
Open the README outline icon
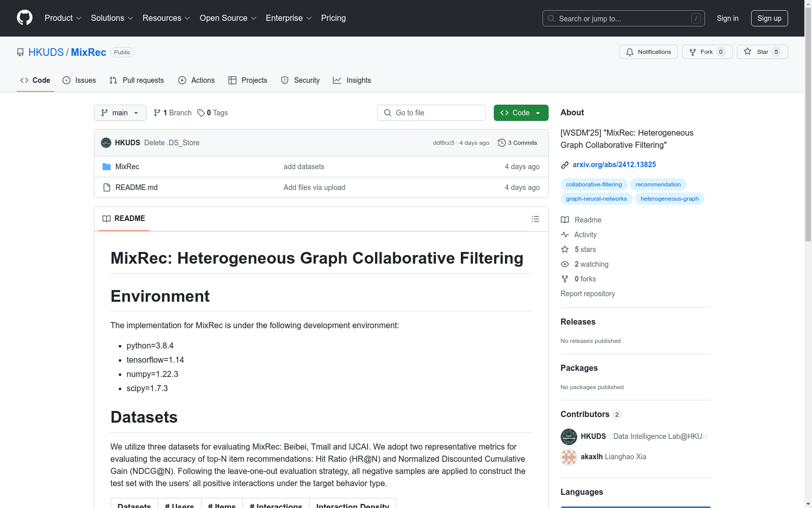click(x=535, y=219)
